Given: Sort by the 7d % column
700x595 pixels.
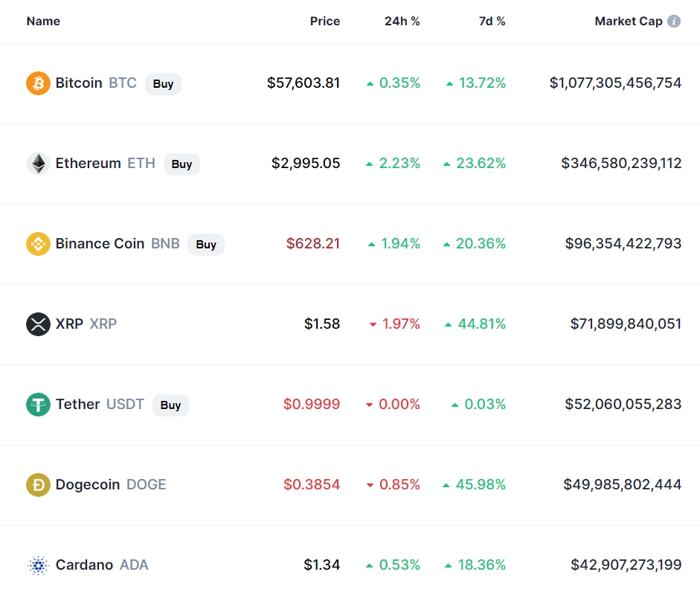Looking at the screenshot, I should pyautogui.click(x=492, y=22).
